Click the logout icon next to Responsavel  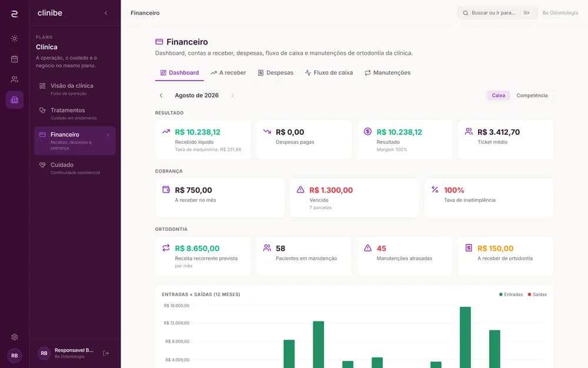tap(106, 353)
